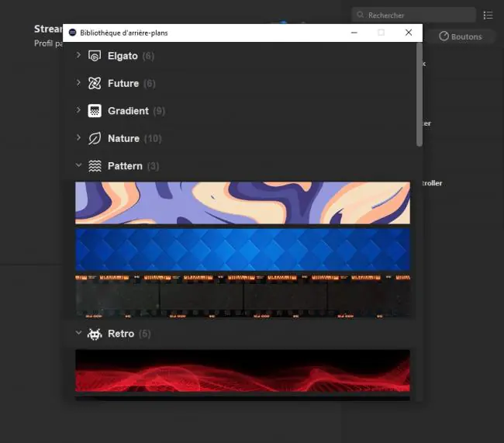Viewport: 504px width, 443px height.
Task: Click the Elgato category logo icon
Action: (x=95, y=56)
